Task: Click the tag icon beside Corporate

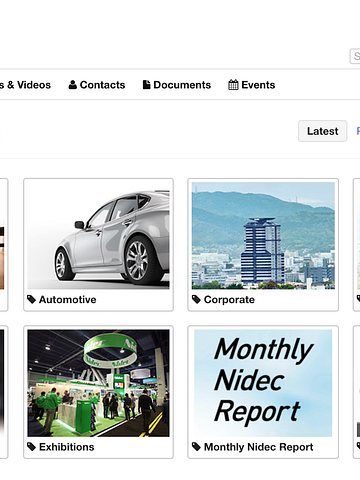Action: click(x=196, y=300)
